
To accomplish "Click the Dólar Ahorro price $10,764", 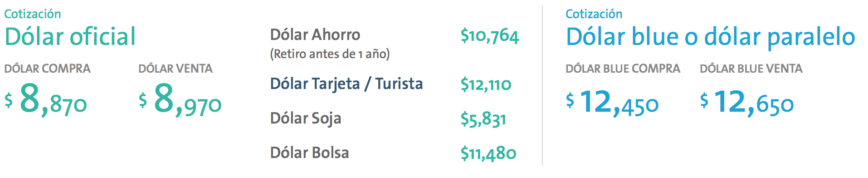I will pos(490,36).
